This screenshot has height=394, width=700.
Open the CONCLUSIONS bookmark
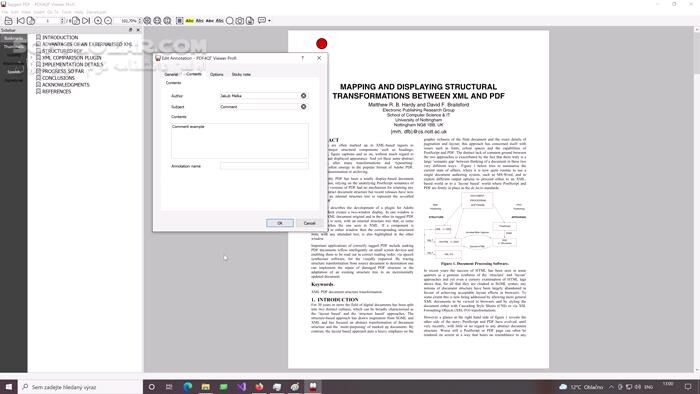coord(58,78)
